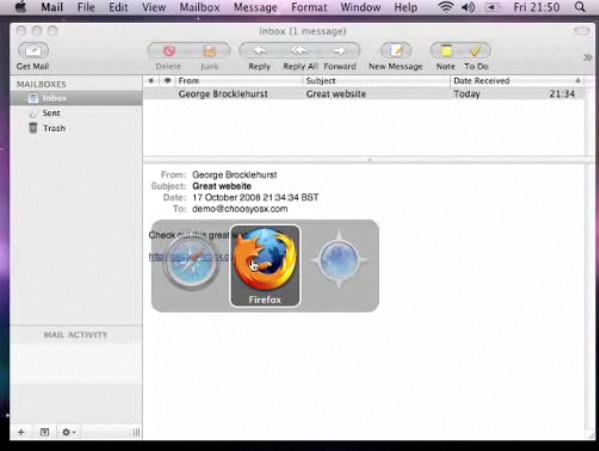Click the Wi-Fi status icon
The height and width of the screenshot is (451, 599).
[x=445, y=7]
